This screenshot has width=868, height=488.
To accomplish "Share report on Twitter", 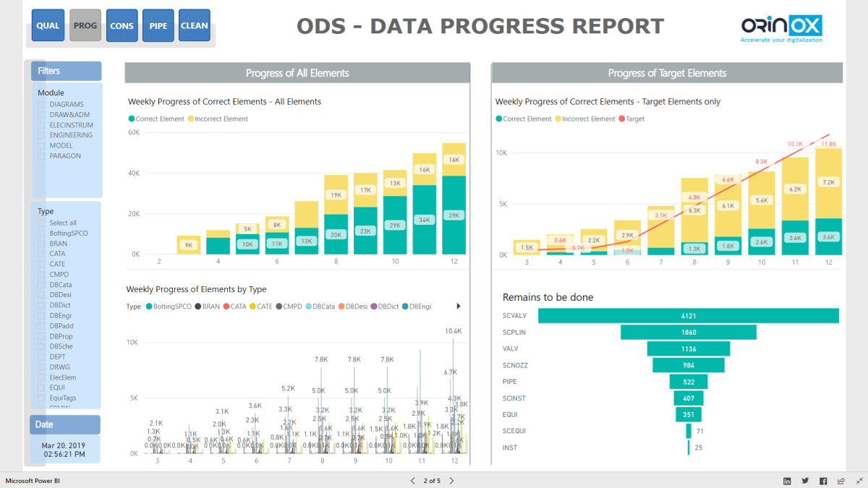I will click(x=805, y=481).
